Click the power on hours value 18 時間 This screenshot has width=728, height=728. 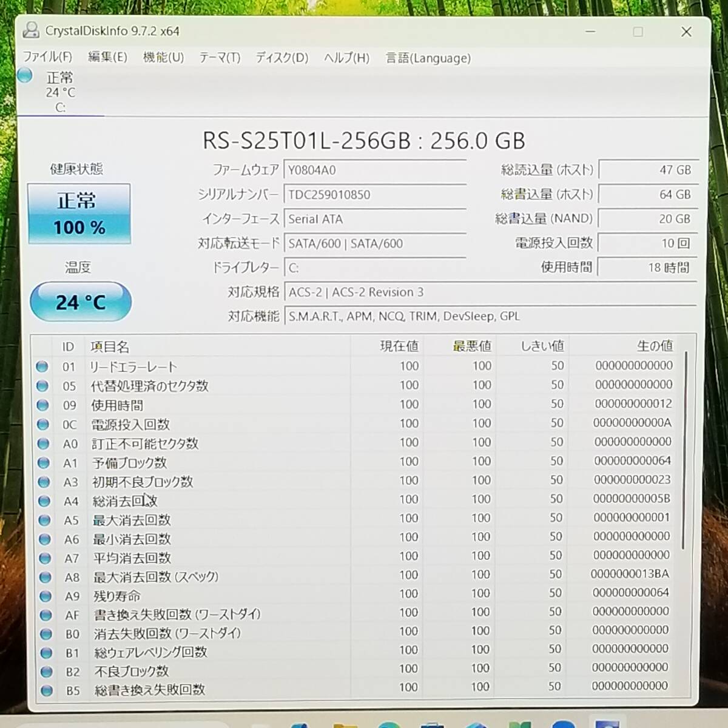648,267
